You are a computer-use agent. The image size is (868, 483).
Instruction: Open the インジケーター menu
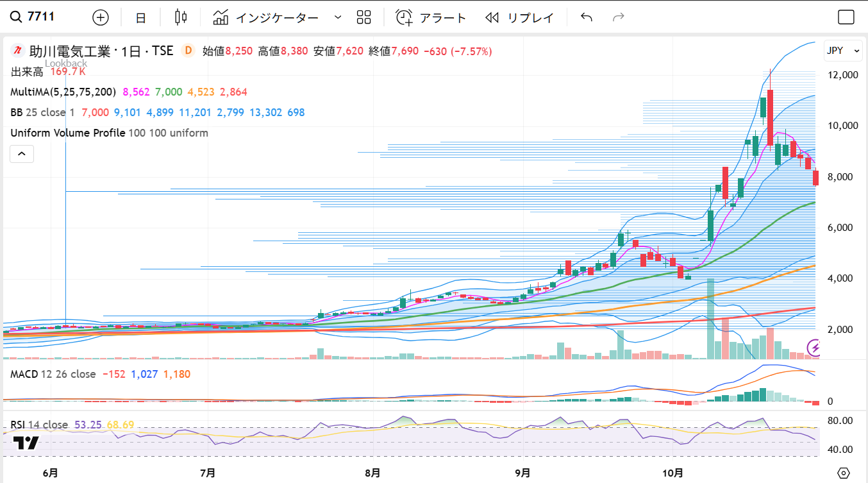[x=266, y=17]
